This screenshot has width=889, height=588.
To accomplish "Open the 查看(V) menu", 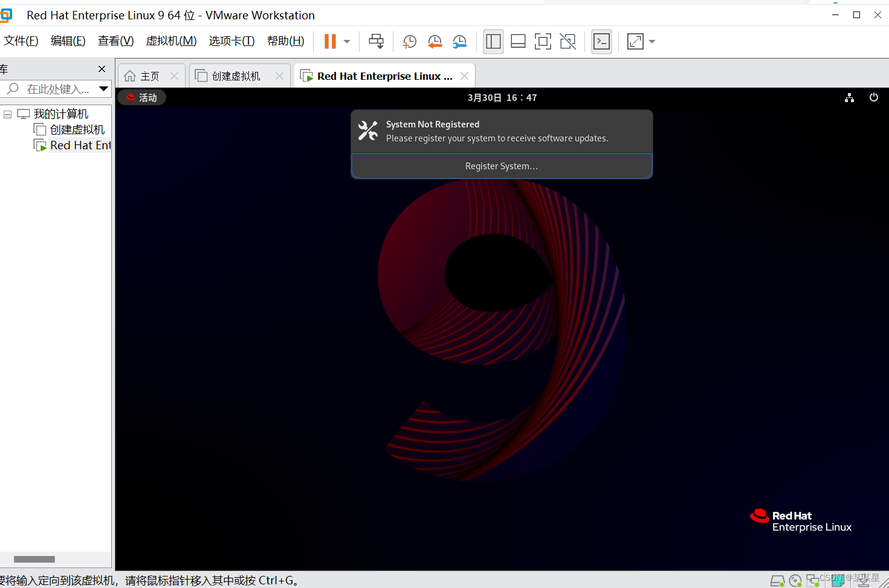I will [x=115, y=40].
